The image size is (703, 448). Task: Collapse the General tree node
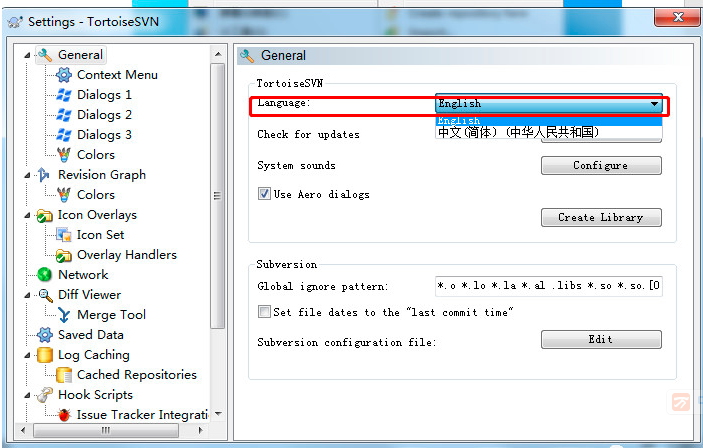[x=27, y=55]
